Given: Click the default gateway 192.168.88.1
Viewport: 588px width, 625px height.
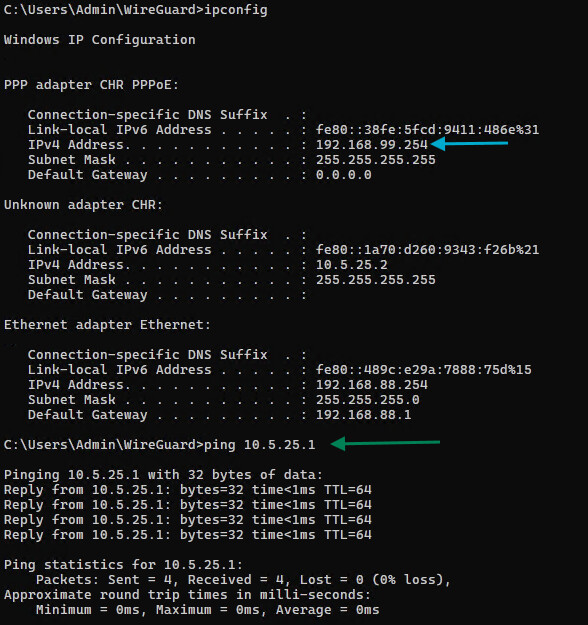Looking at the screenshot, I should pyautogui.click(x=364, y=415).
